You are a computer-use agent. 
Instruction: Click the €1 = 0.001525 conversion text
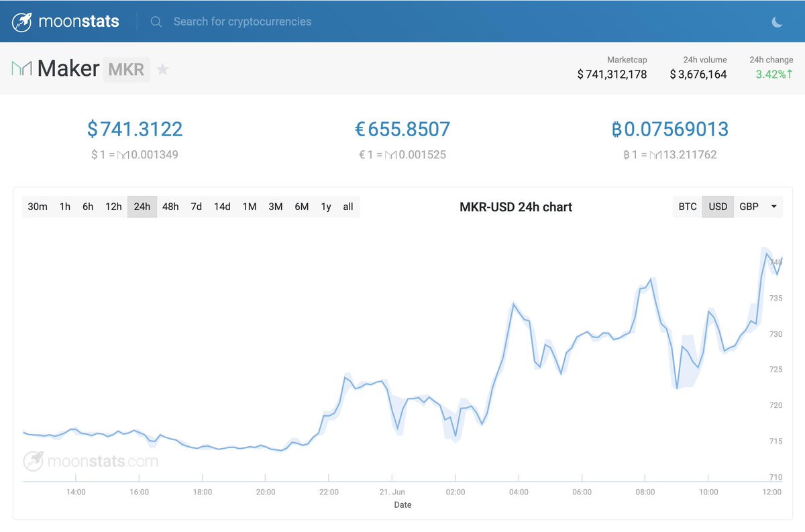coord(402,155)
